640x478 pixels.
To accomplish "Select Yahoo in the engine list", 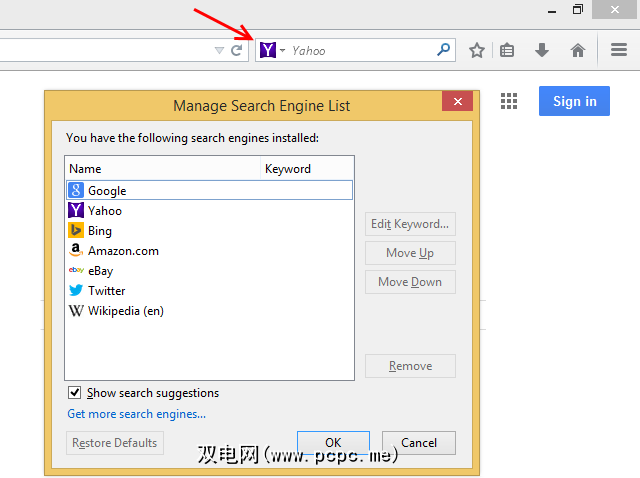I will tap(209, 211).
